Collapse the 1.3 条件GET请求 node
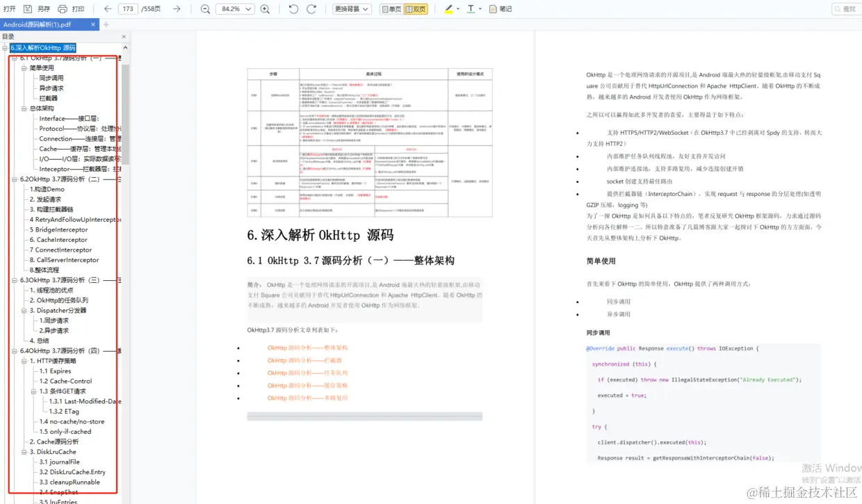This screenshot has width=862, height=504. click(34, 391)
